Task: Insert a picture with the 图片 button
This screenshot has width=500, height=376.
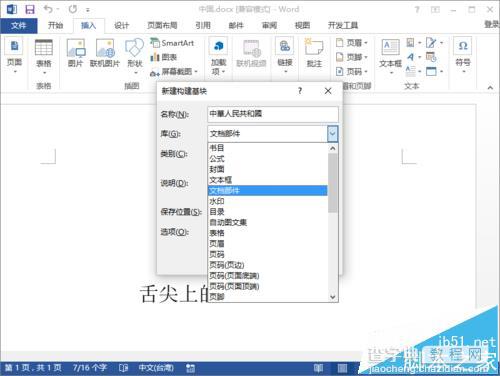Action: point(75,53)
